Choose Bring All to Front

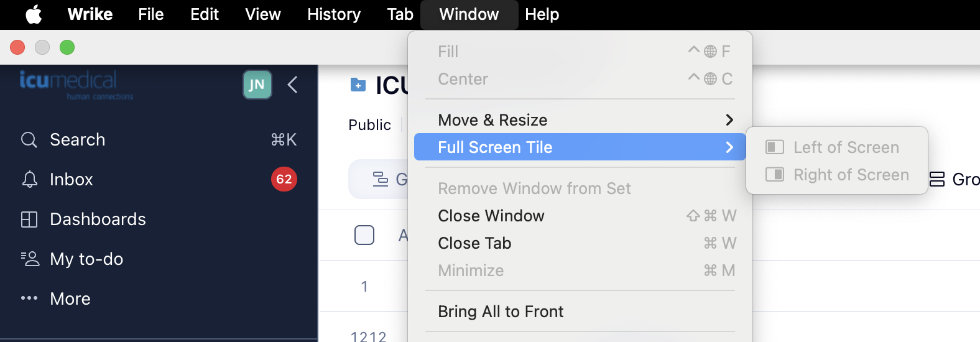tap(501, 312)
